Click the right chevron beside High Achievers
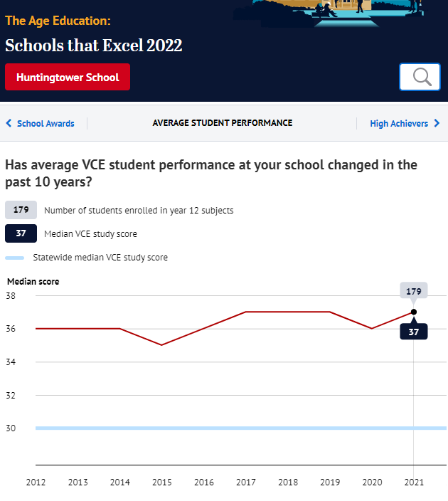 (x=437, y=123)
